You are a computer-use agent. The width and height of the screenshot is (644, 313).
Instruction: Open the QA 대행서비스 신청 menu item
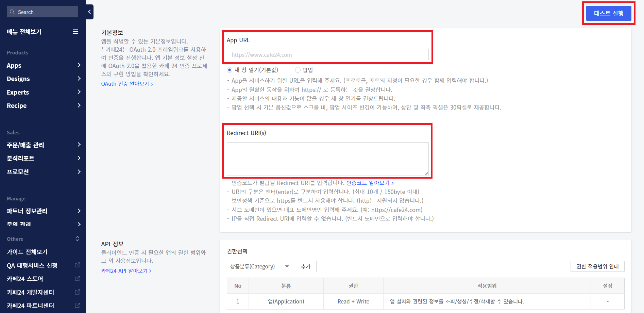coord(32,266)
